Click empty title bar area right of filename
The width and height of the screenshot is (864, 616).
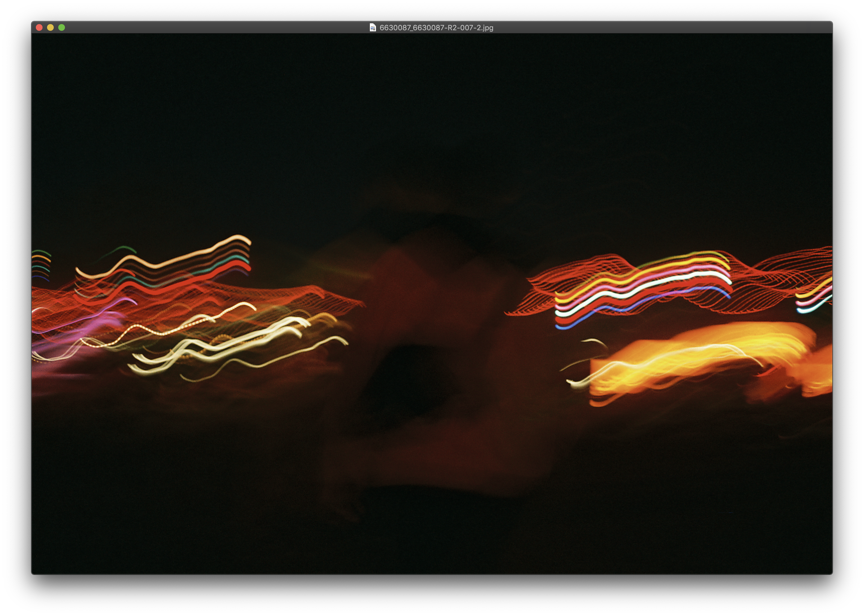pos(645,27)
